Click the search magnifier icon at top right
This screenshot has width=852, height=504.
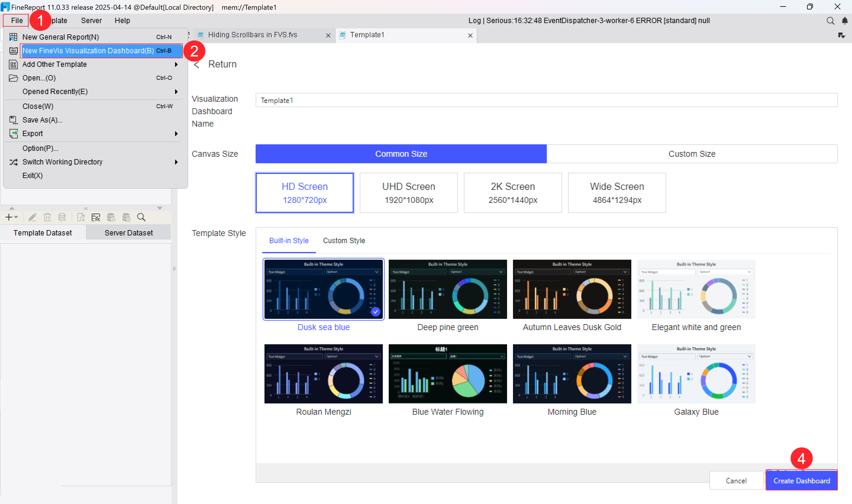(830, 21)
